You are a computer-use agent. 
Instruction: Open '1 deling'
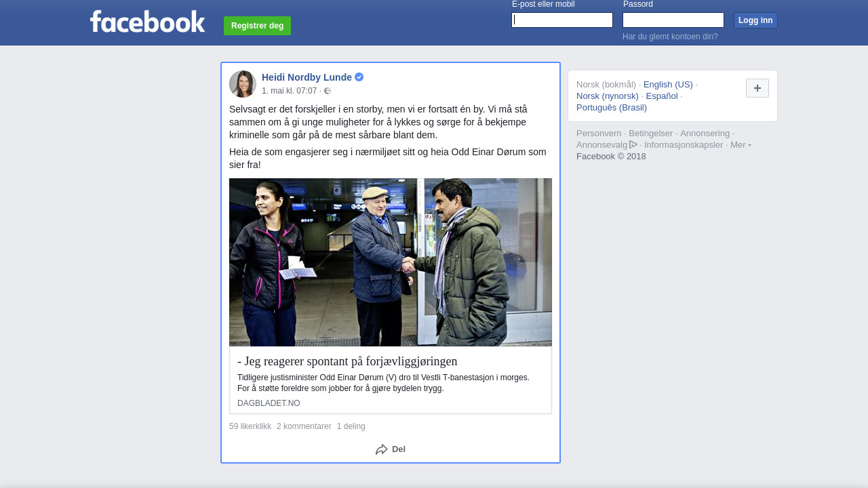tap(351, 426)
